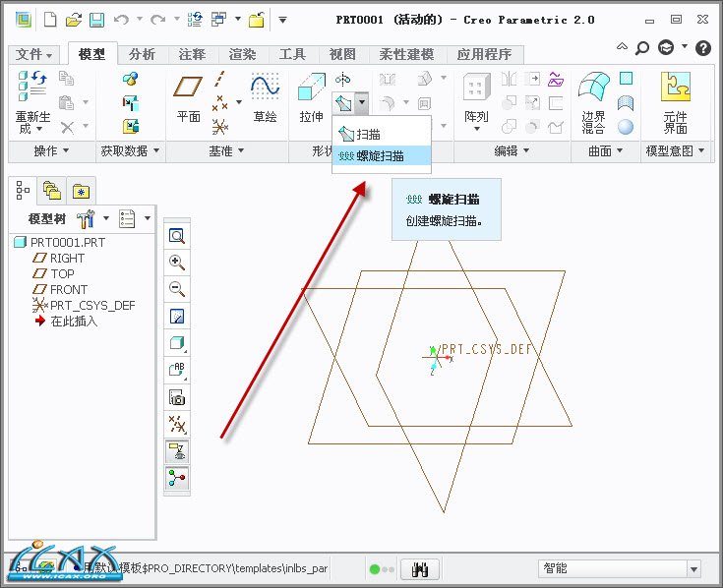Click the Pattern (阵列) tool icon
Screen dimensions: 723x588
point(476,101)
